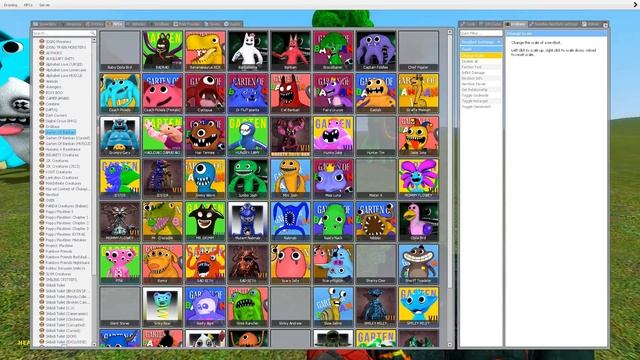Switch to the Weapons tab
The width and height of the screenshot is (640, 360).
tap(72, 24)
